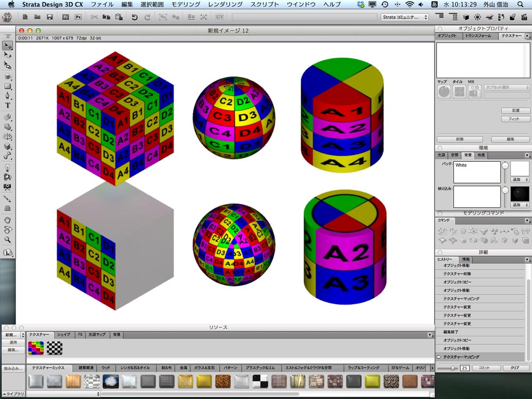Click the sun-shaped Environment palette icon
Viewport: 532px width, 399px height.
click(x=477, y=17)
